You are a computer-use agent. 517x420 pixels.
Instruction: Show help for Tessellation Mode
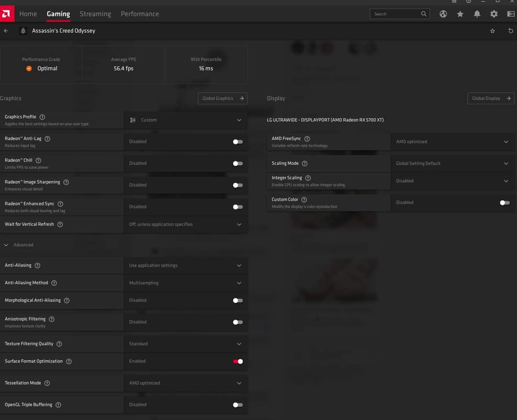47,383
